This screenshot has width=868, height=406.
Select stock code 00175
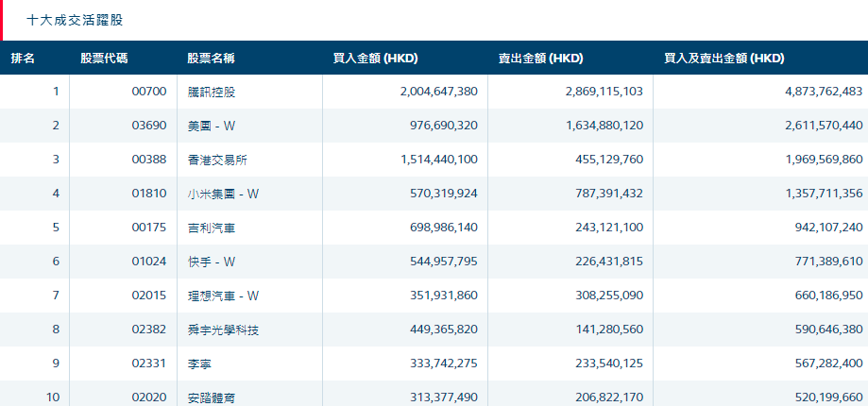(x=149, y=228)
